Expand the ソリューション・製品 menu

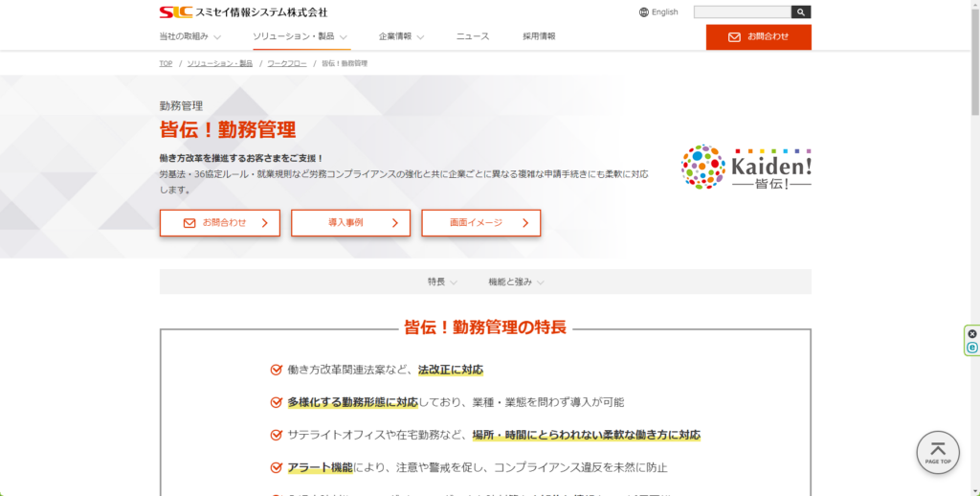coord(300,37)
